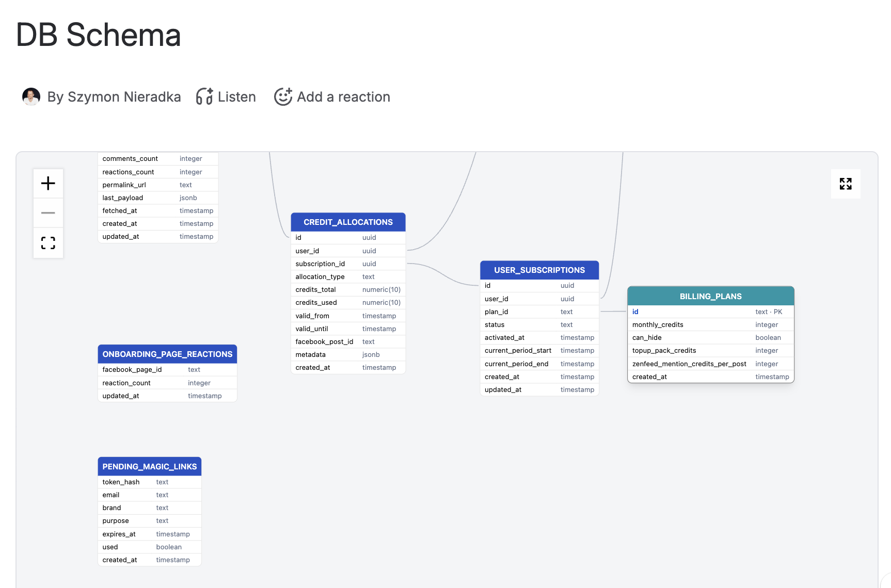Click credits_total field row

348,289
